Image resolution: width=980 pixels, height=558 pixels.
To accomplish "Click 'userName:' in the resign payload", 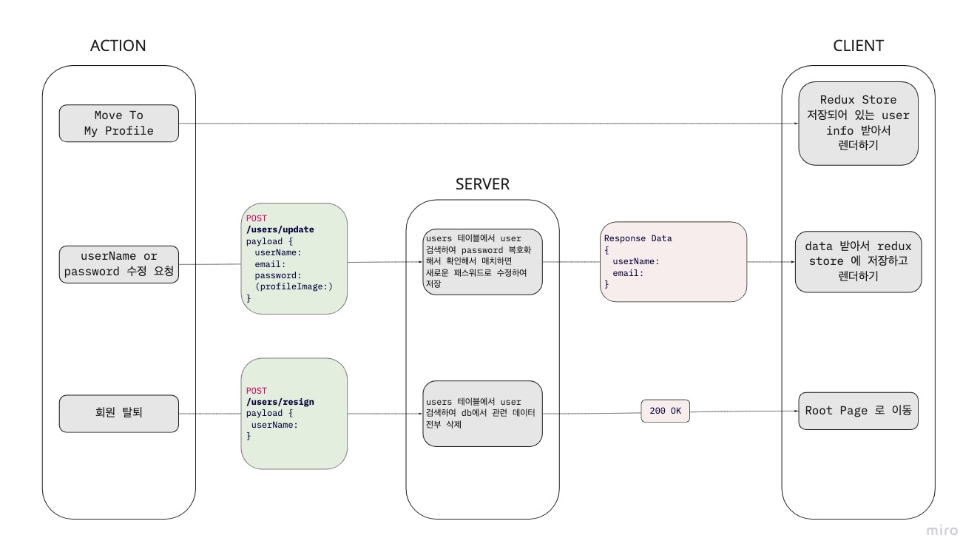I will (x=274, y=425).
